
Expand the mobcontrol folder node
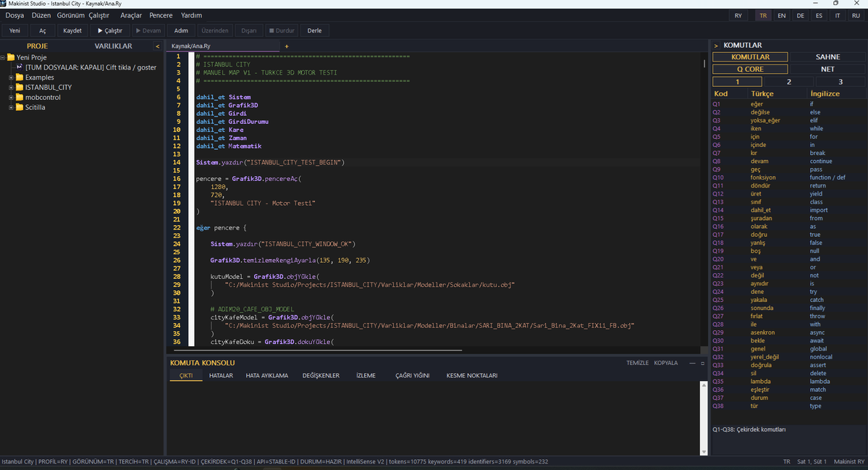pyautogui.click(x=11, y=98)
